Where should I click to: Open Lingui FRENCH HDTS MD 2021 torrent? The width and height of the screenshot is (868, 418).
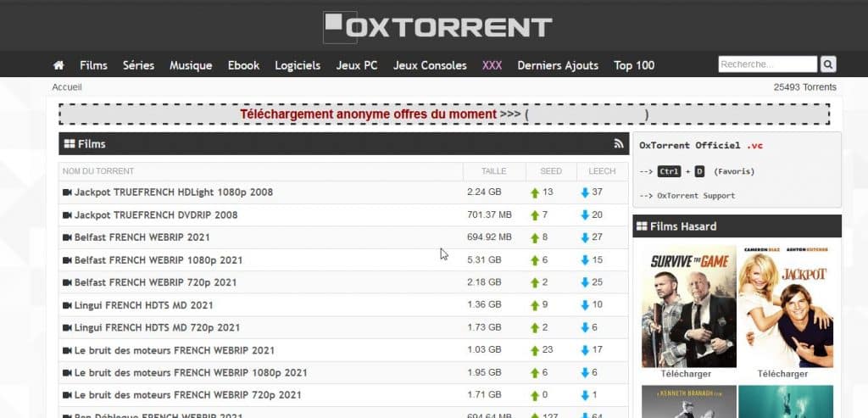tap(143, 305)
